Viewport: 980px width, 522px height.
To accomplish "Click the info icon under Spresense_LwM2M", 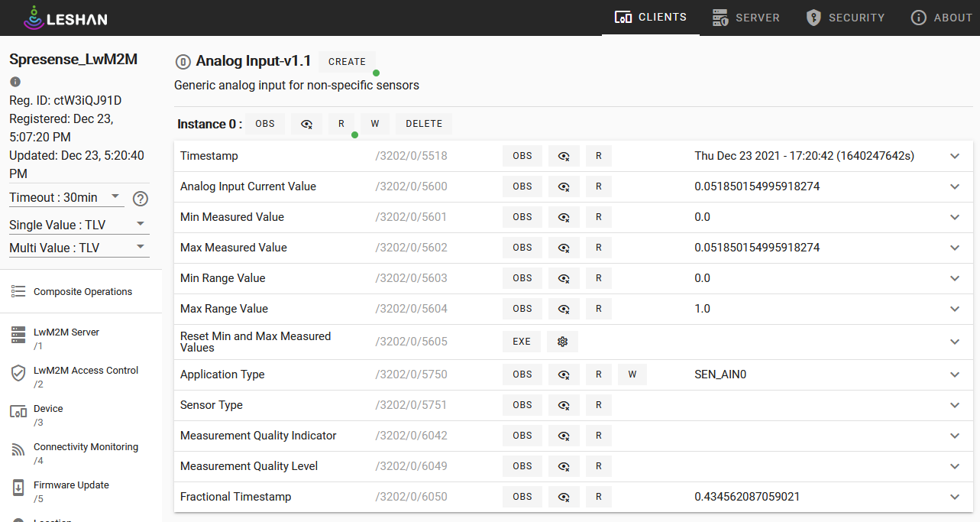I will click(15, 82).
